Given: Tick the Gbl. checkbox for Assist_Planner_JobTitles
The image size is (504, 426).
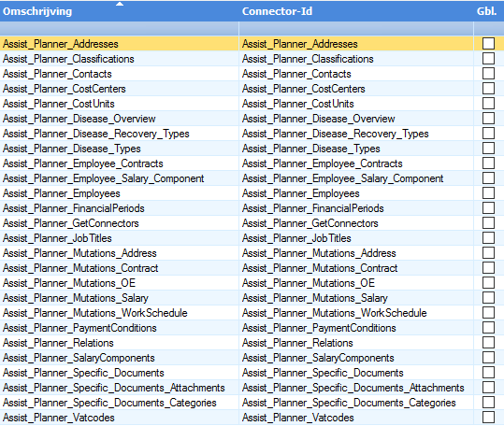Looking at the screenshot, I should point(488,238).
